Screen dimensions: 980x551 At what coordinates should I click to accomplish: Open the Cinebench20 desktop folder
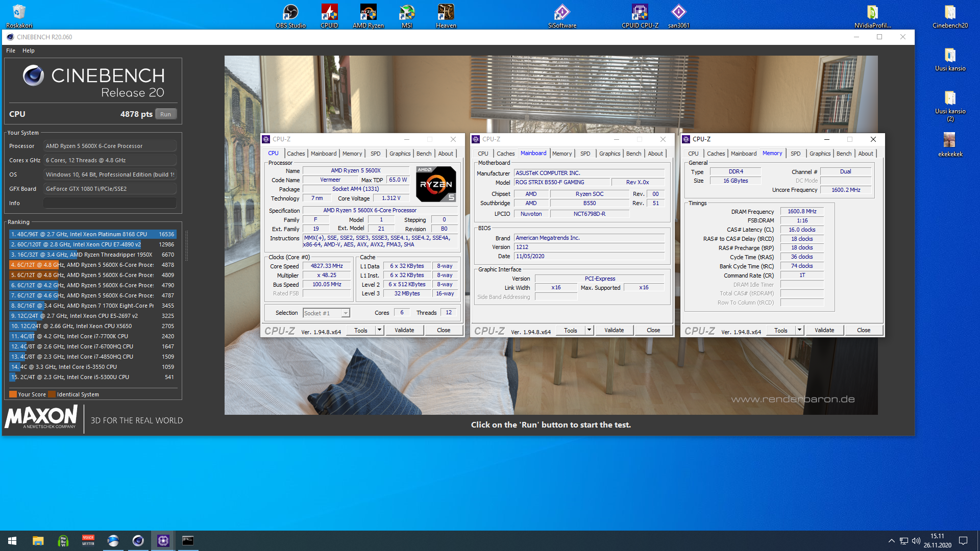coord(950,16)
